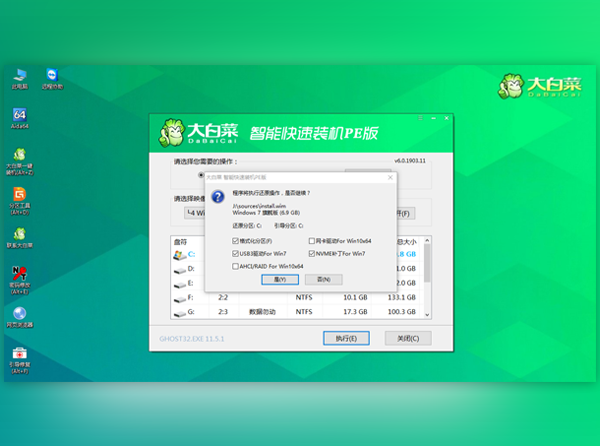600x446 pixels.
Task: Launch the 密码修改 NT password icon
Action: (x=19, y=274)
